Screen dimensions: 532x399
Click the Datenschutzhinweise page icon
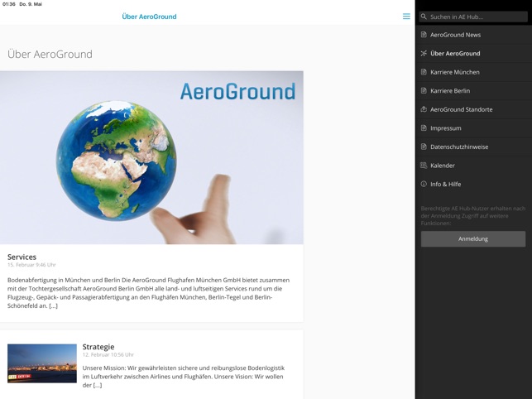[x=424, y=147]
